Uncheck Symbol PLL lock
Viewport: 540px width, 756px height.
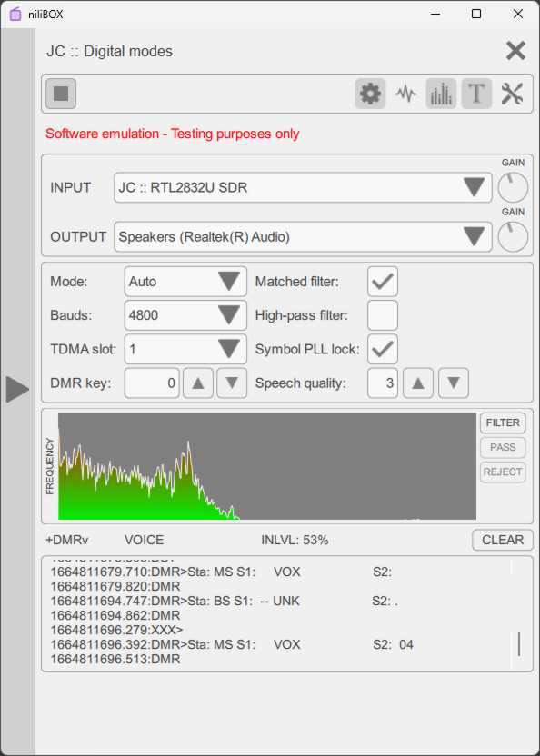(x=383, y=349)
